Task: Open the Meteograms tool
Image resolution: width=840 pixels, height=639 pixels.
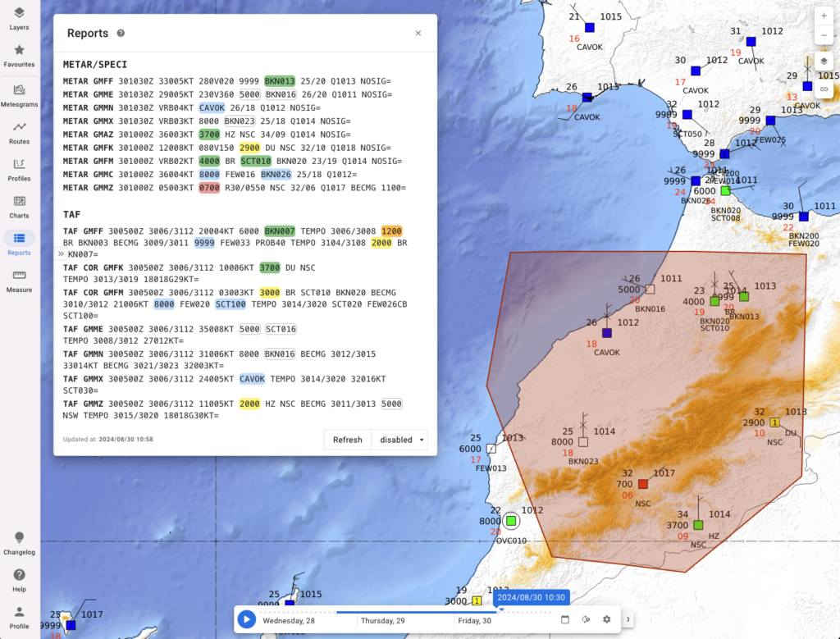Action: [x=18, y=92]
